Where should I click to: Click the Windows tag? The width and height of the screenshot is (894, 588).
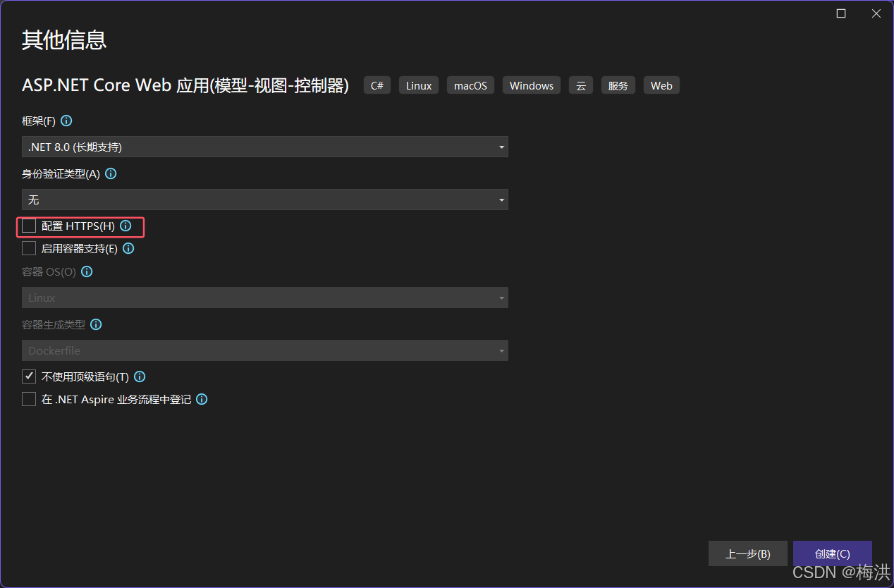point(532,85)
